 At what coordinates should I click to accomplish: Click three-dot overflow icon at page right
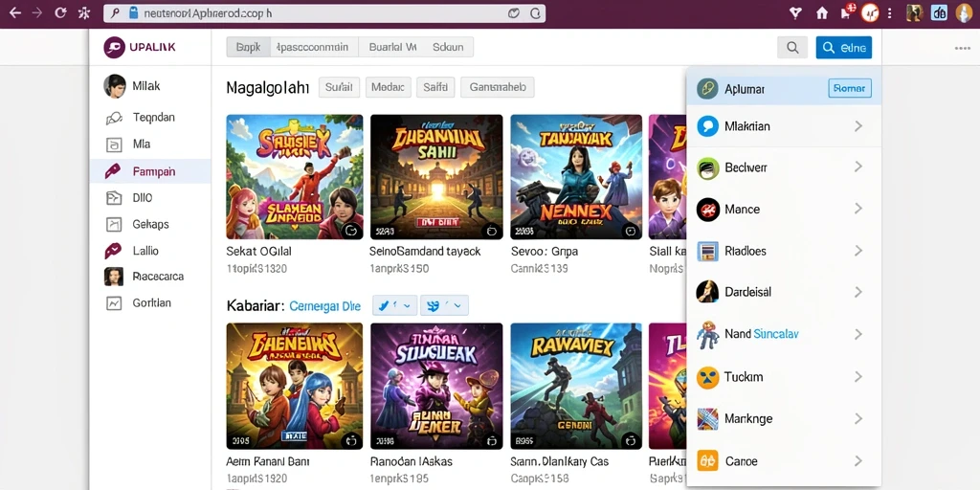coord(963,48)
